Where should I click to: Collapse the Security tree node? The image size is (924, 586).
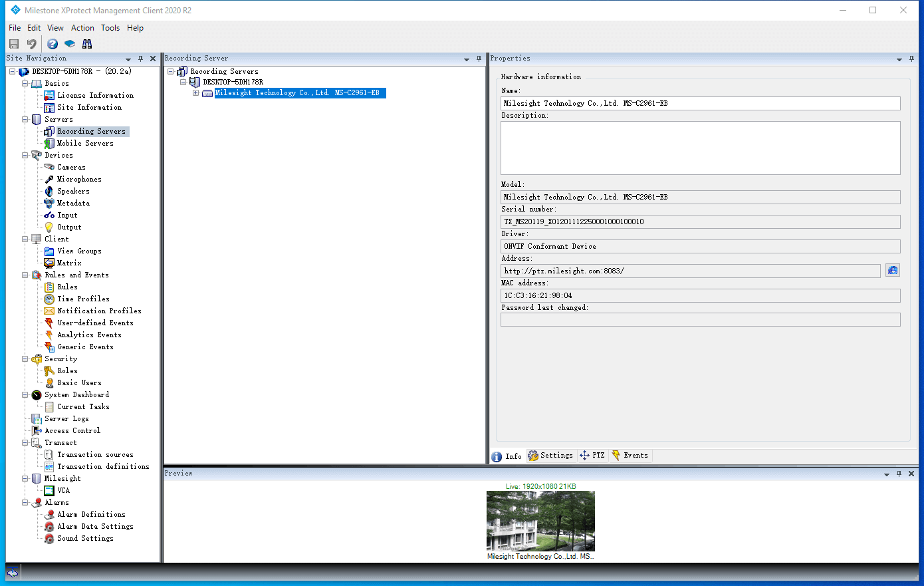[x=25, y=359]
